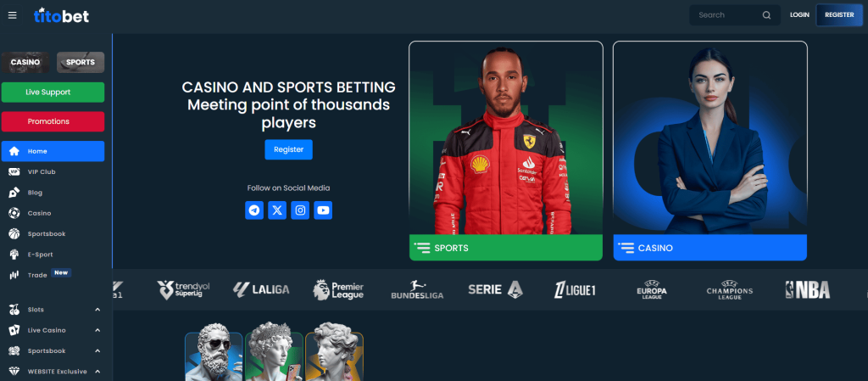Open the YouTube social icon
868x381 pixels.
coord(323,210)
